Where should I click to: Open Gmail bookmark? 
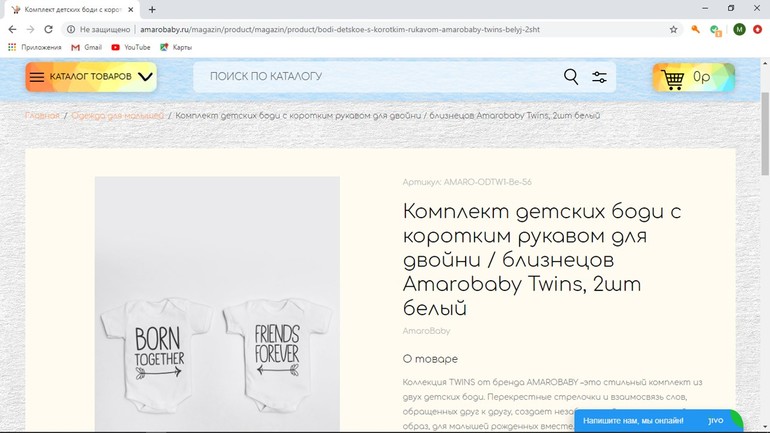click(86, 47)
